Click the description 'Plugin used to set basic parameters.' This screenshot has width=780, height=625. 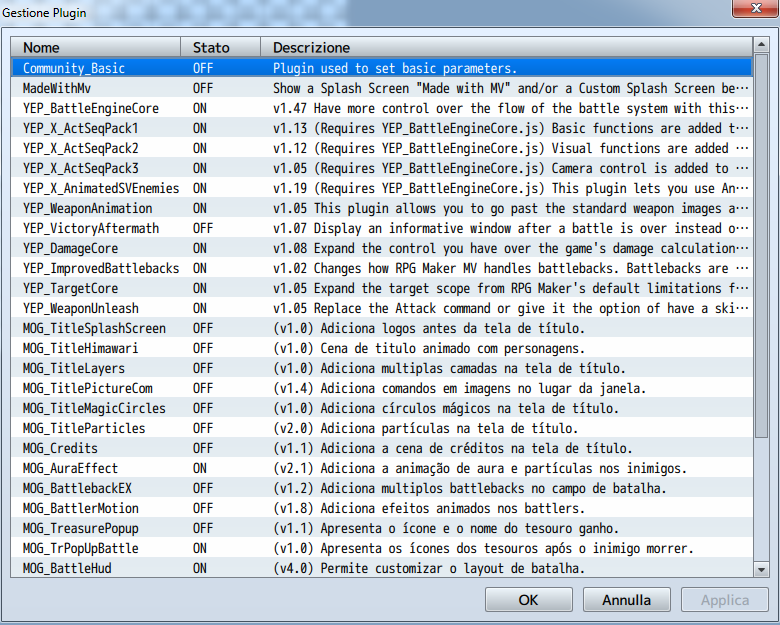click(x=395, y=68)
